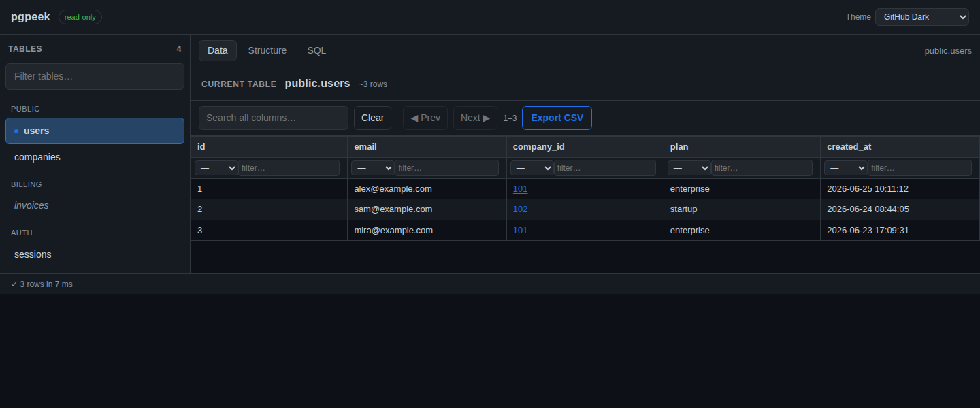This screenshot has width=980, height=408.
Task: Open the email column operator dropdown
Action: 372,168
